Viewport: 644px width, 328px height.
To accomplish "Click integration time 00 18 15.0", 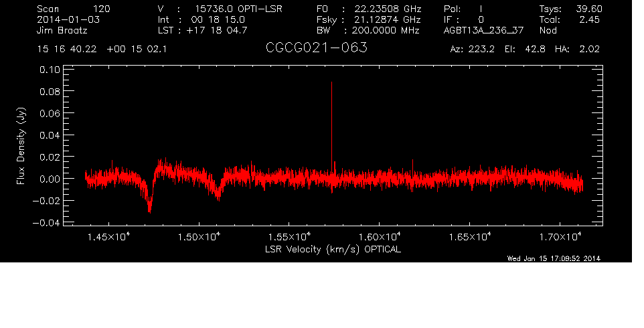I will [218, 19].
